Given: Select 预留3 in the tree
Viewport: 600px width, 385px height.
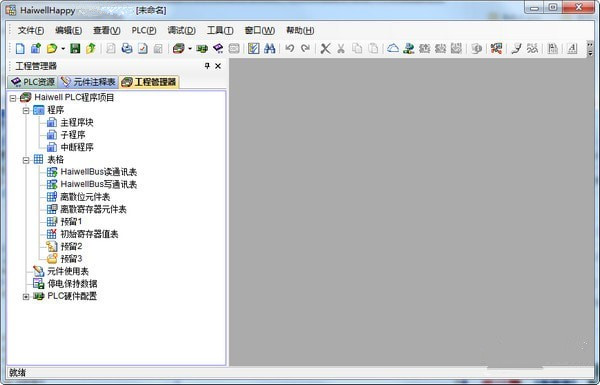Looking at the screenshot, I should 71,259.
